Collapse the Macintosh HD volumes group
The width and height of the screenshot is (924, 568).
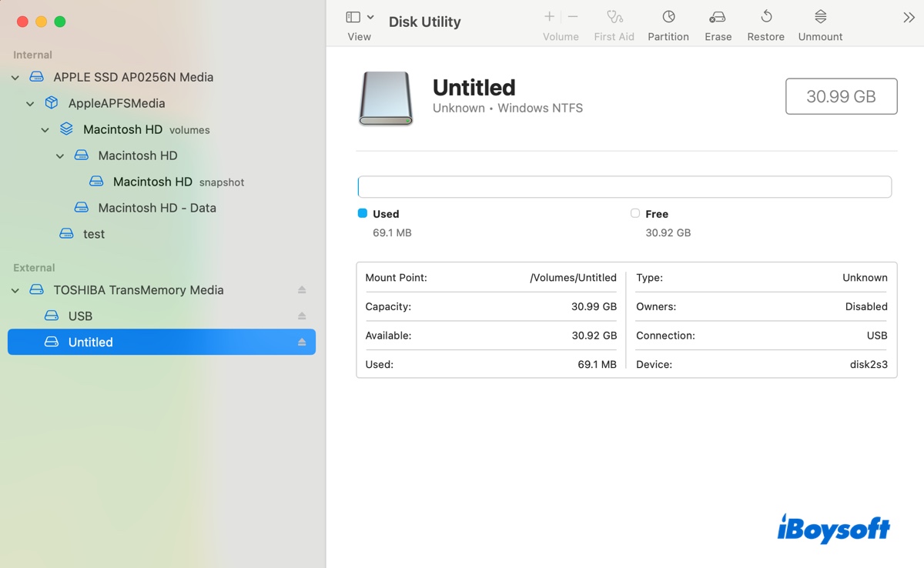click(45, 129)
